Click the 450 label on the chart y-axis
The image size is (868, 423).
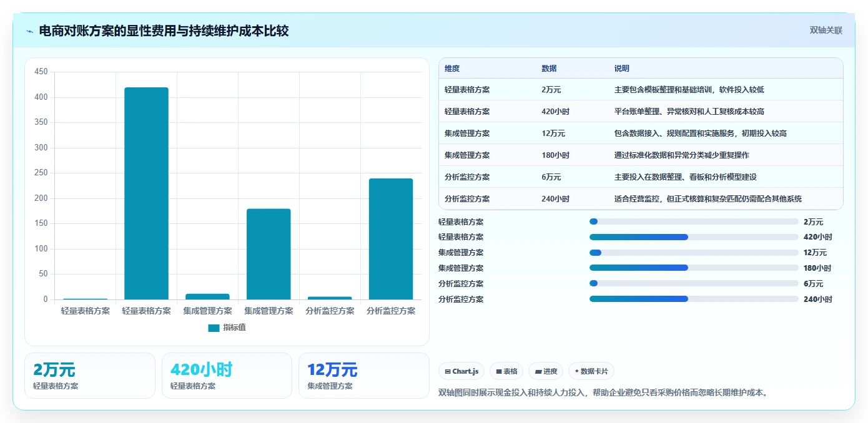(41, 72)
